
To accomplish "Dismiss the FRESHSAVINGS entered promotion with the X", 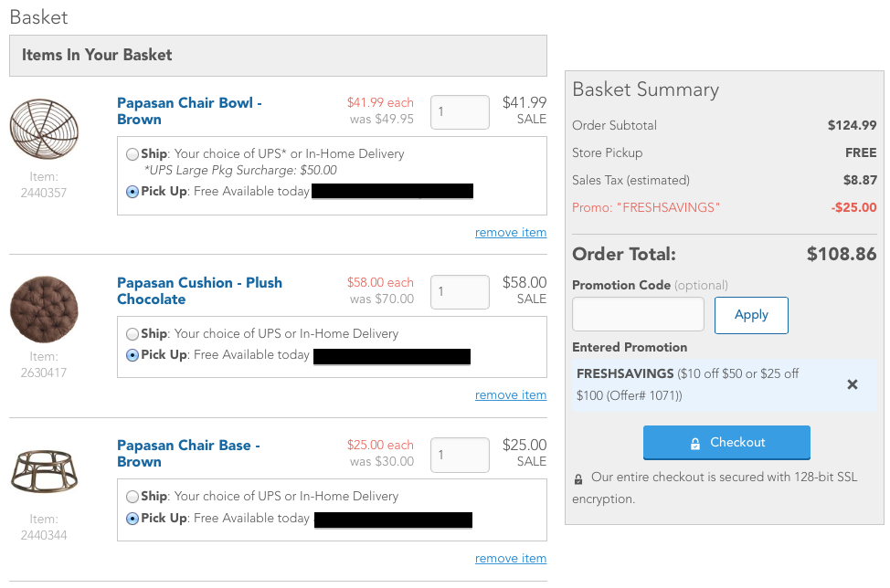I will point(853,384).
